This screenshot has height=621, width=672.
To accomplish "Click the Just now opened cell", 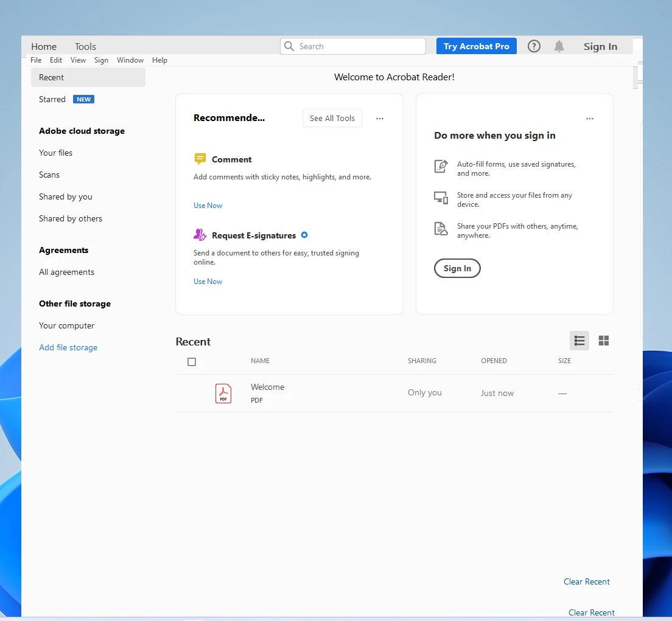I will 497,393.
